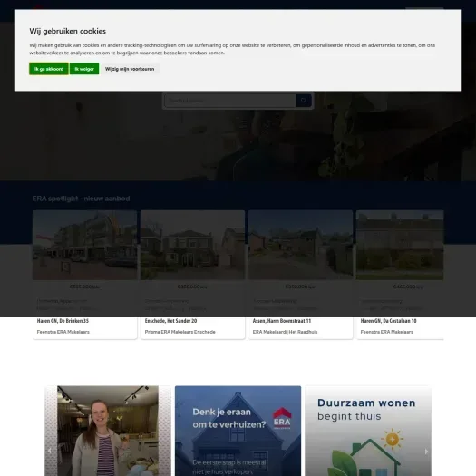The image size is (476, 476).
Task: Open the Haren GN, Du Costalaan 10 listing photo
Action: 400,245
